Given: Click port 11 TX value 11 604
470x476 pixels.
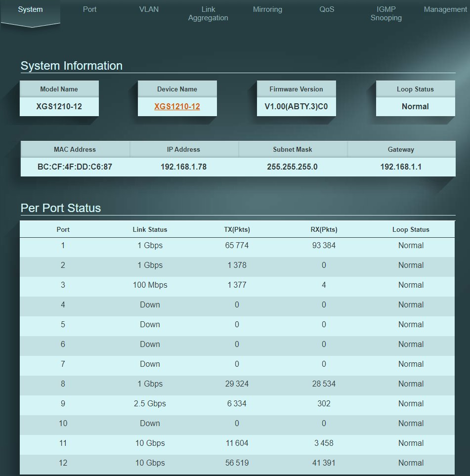Looking at the screenshot, I should click(237, 443).
